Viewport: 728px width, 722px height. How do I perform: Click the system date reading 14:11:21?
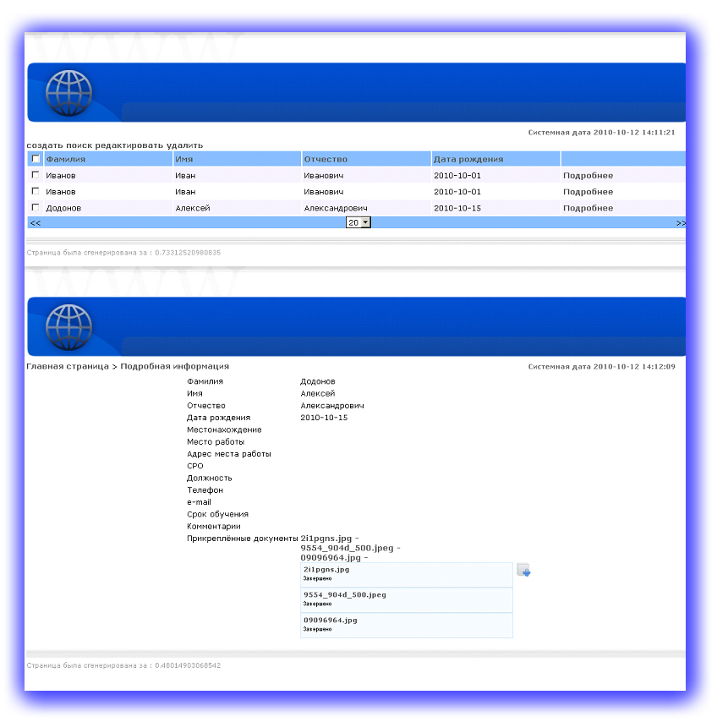coord(601,133)
